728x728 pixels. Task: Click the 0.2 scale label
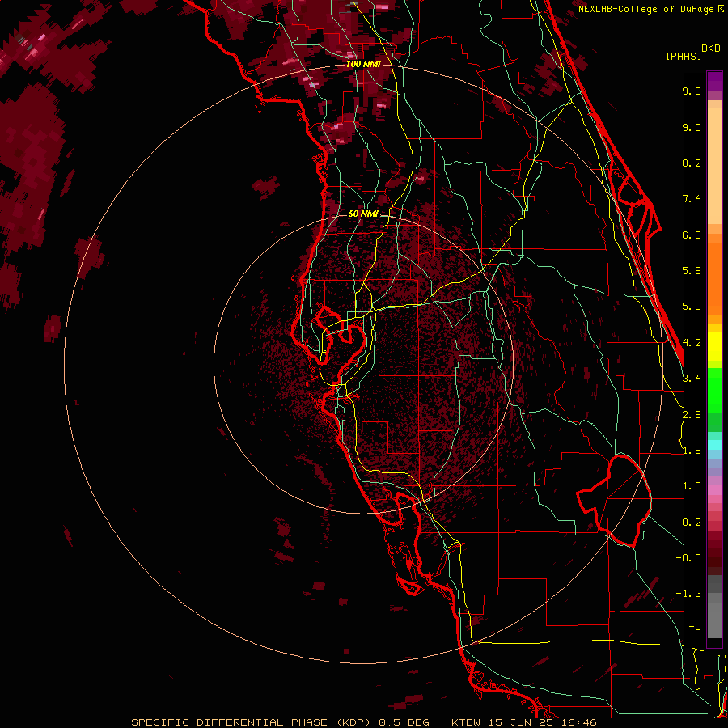(692, 523)
